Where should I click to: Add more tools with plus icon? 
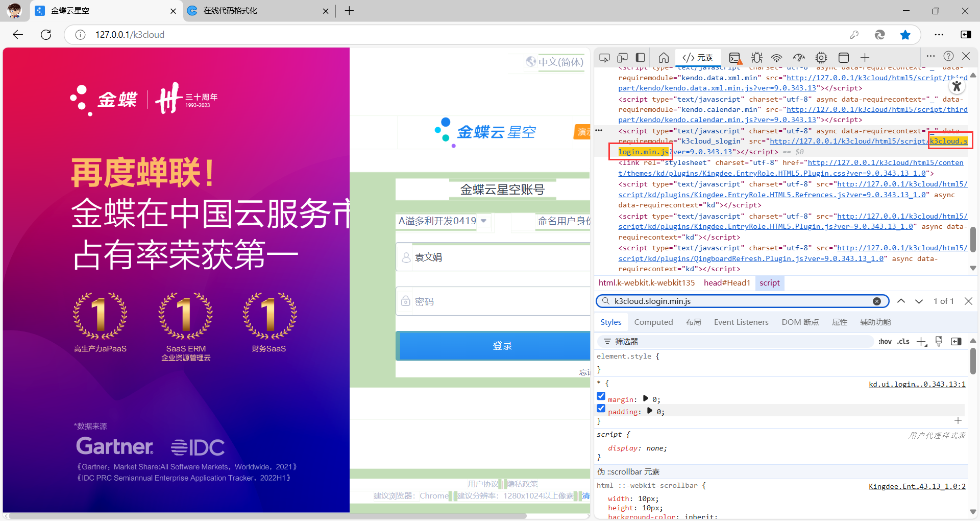coord(865,58)
